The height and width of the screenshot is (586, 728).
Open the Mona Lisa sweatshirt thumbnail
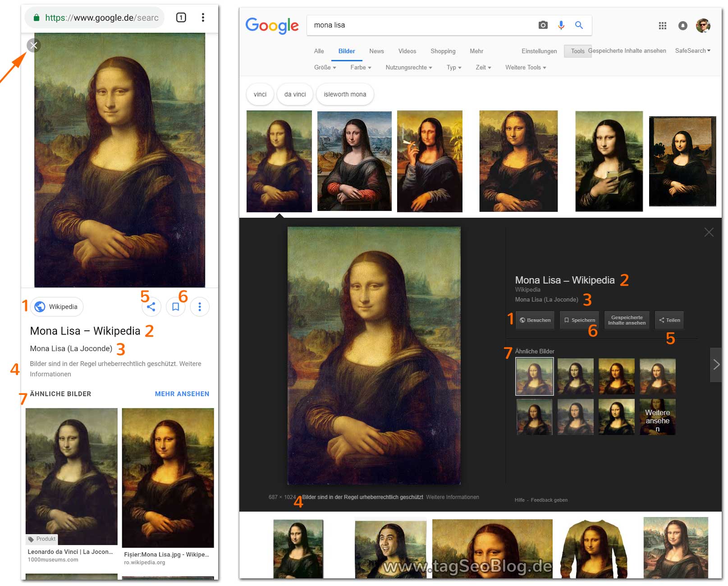pyautogui.click(x=595, y=549)
